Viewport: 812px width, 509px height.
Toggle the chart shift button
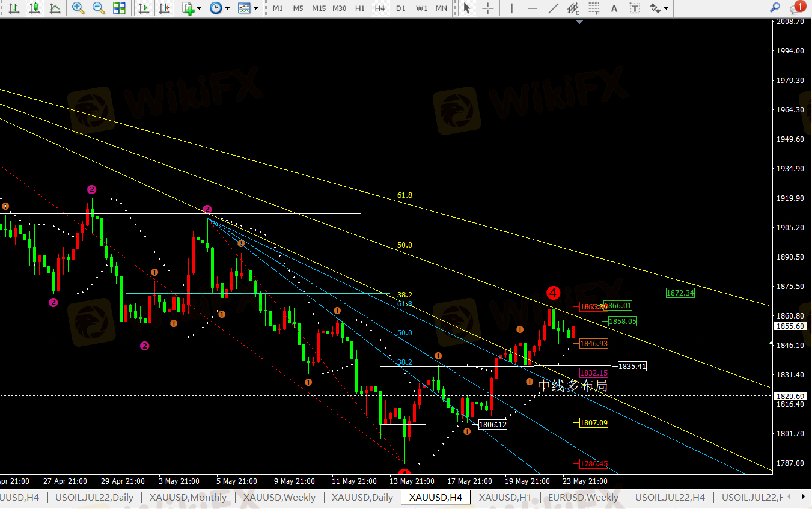163,8
